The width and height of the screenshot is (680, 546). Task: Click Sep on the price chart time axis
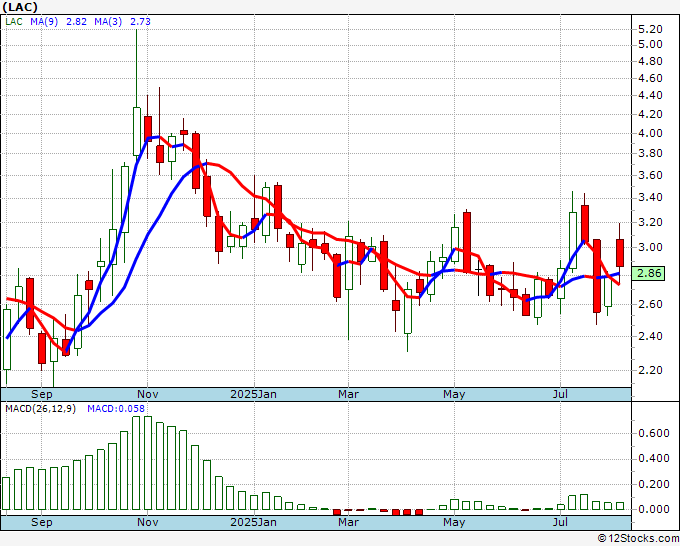click(x=42, y=394)
